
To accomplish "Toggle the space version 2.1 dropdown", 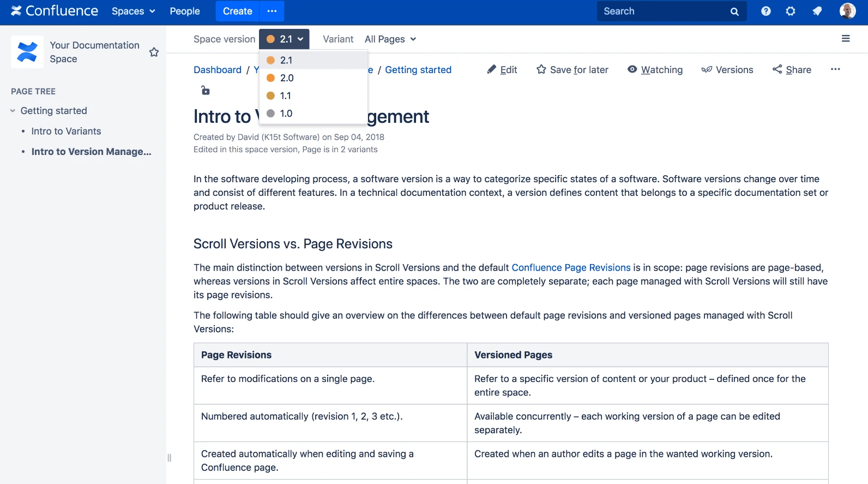I will 284,39.
